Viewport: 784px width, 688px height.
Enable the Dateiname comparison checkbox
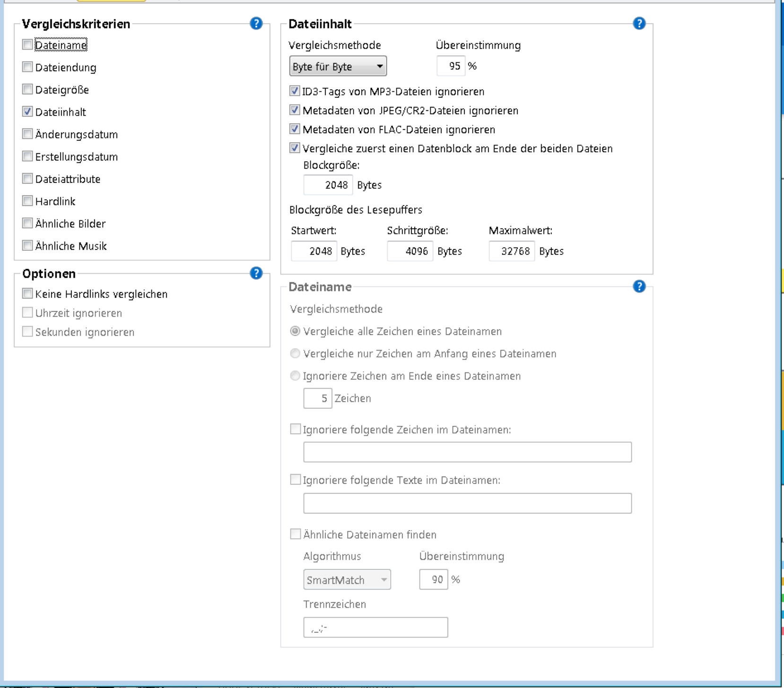click(28, 45)
